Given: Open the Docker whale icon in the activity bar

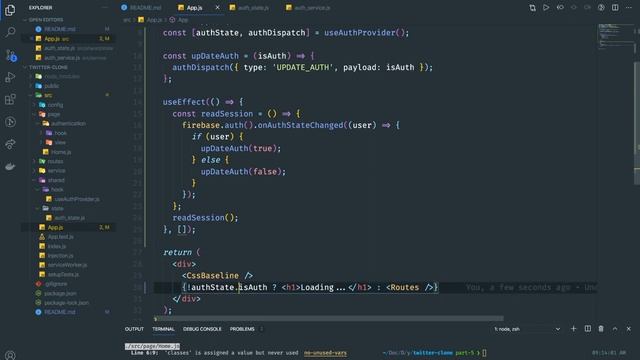Looking at the screenshot, I should pos(10,166).
